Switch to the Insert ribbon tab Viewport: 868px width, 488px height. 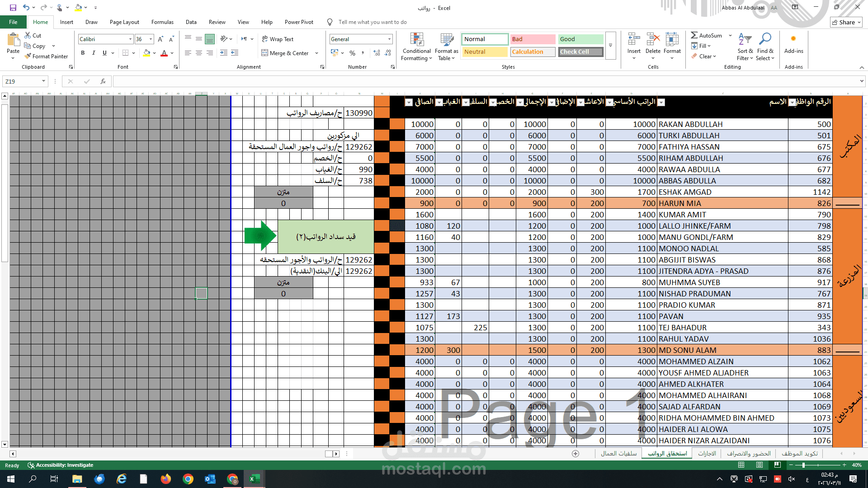point(66,22)
